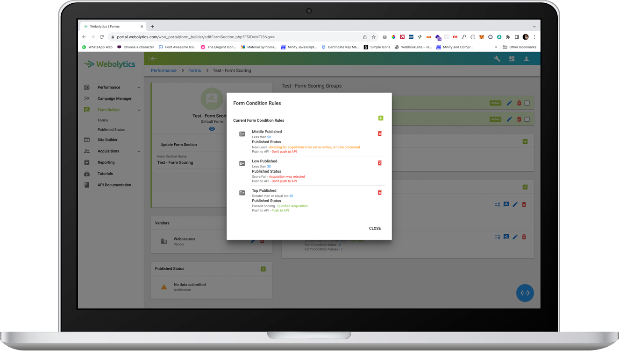Open condition rules beside Form Condition Rules - 2
Image resolution: width=619 pixels, height=364 pixels.
pyautogui.click(x=498, y=237)
